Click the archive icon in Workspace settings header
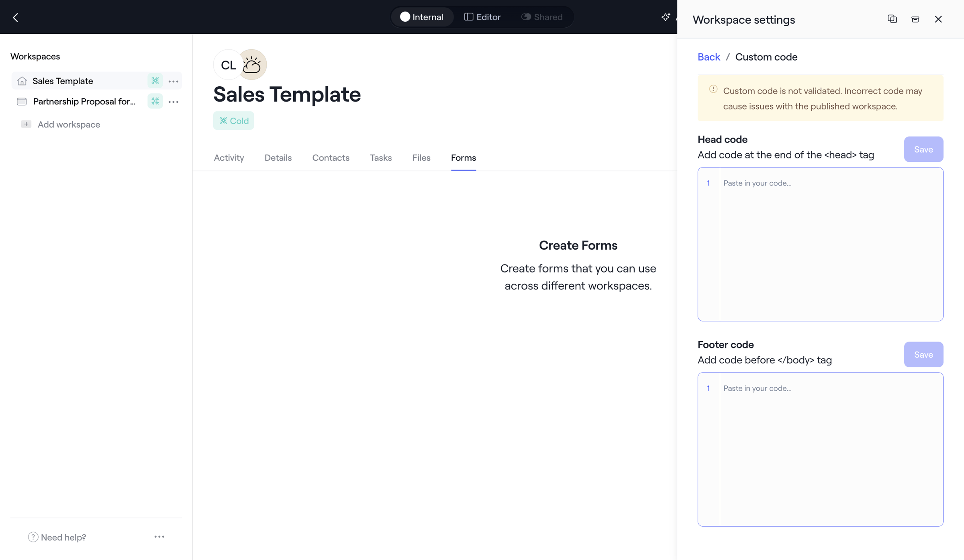The width and height of the screenshot is (964, 560). (915, 19)
